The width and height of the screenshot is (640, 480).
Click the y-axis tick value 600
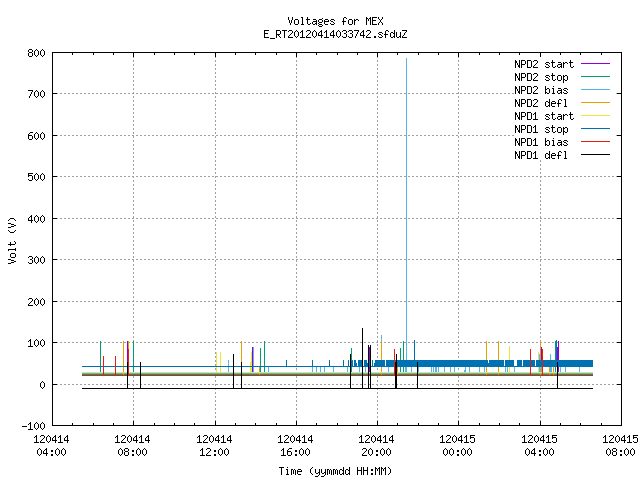(x=36, y=136)
